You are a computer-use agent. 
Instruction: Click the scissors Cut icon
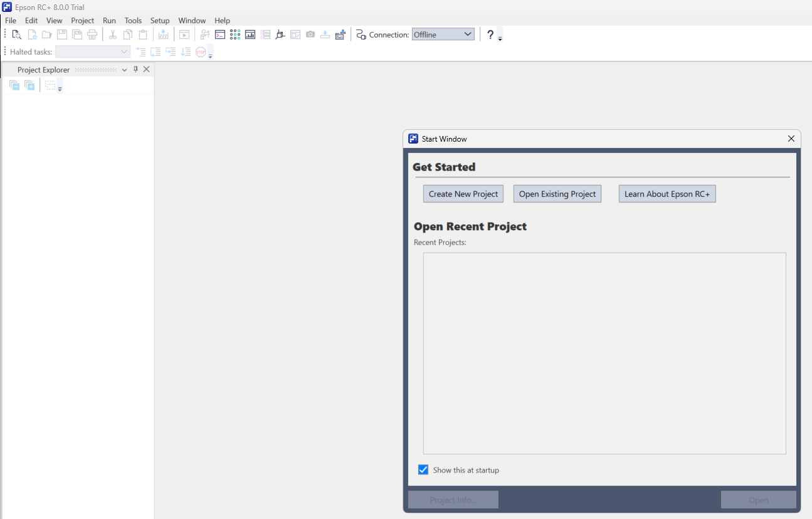click(x=113, y=34)
